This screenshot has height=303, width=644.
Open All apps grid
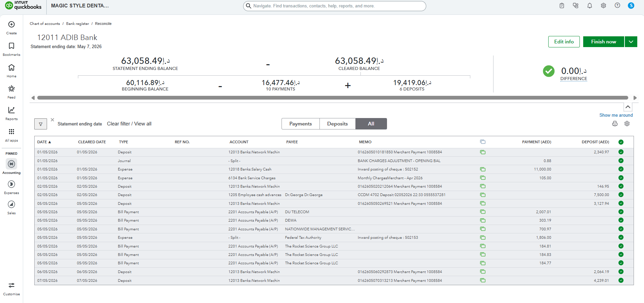pyautogui.click(x=11, y=135)
